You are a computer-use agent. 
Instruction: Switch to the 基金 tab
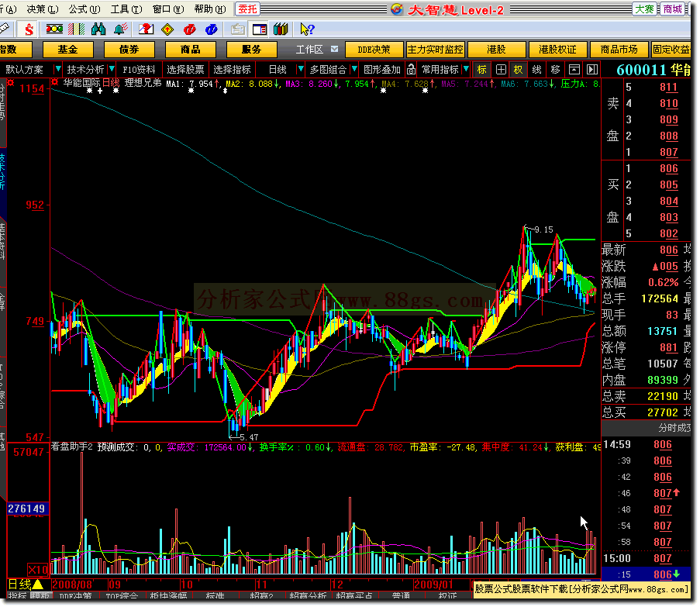(x=68, y=49)
